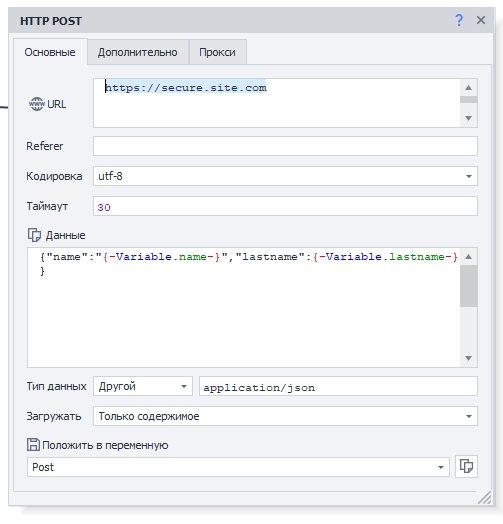Click the floppy disk icon by Положить в переменную
This screenshot has width=503, height=524.
[33, 445]
